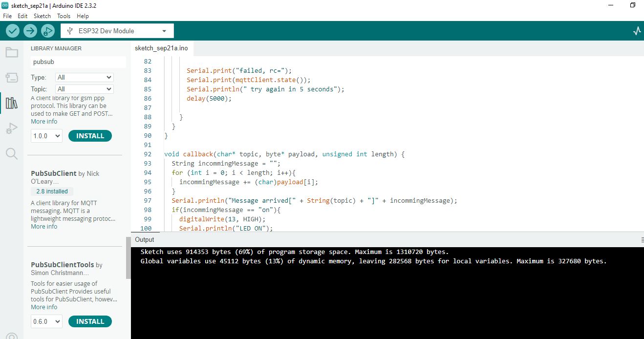Click the void callback function line
This screenshot has height=339, width=644.
pyautogui.click(x=284, y=154)
